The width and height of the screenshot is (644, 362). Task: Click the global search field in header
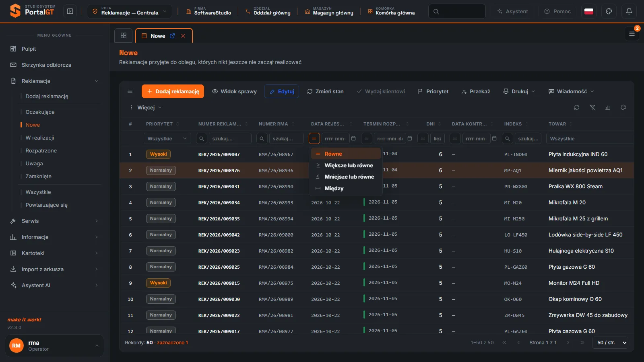pos(457,11)
